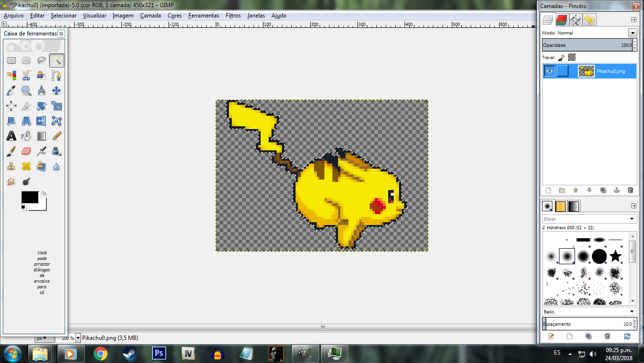Switch to the Channels tab in the dock
The image size is (644, 363).
pos(561,19)
